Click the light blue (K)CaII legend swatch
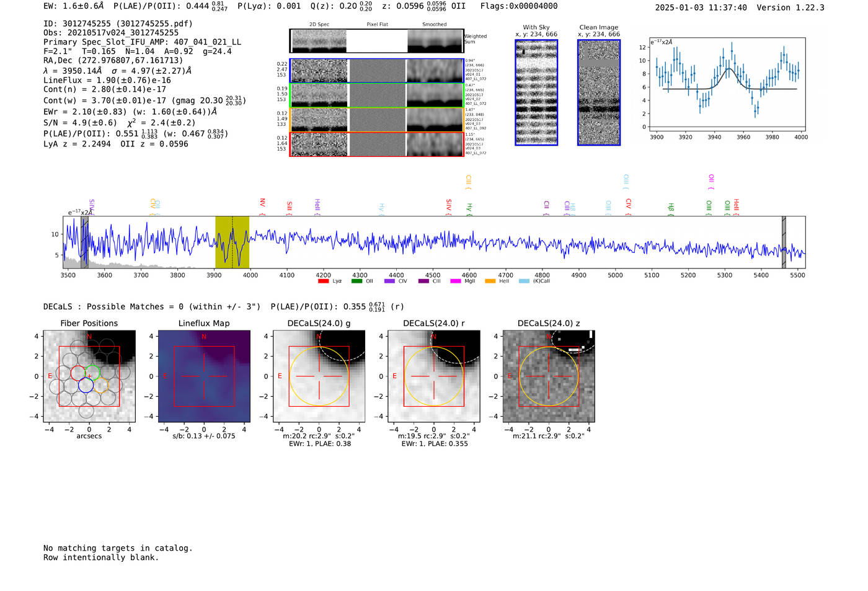 pos(525,281)
